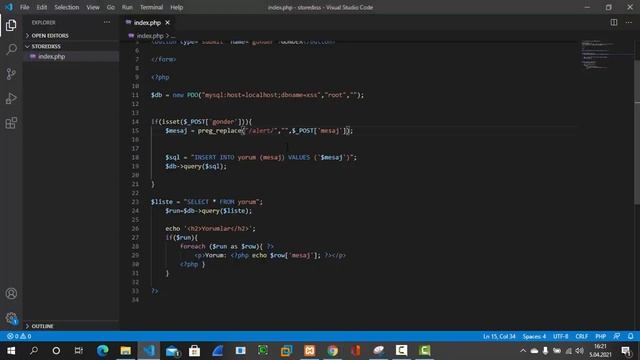Open Google Chrome from taskbar

pyautogui.click(x=333, y=351)
